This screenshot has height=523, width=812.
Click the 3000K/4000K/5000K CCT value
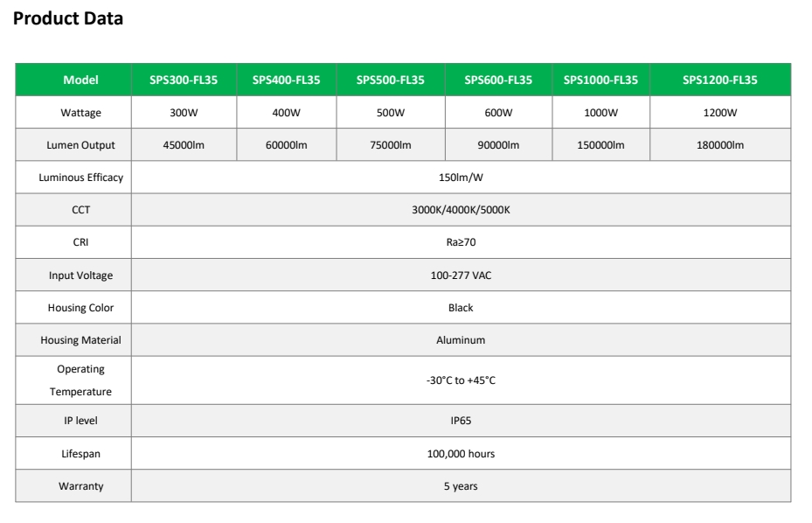tap(461, 210)
